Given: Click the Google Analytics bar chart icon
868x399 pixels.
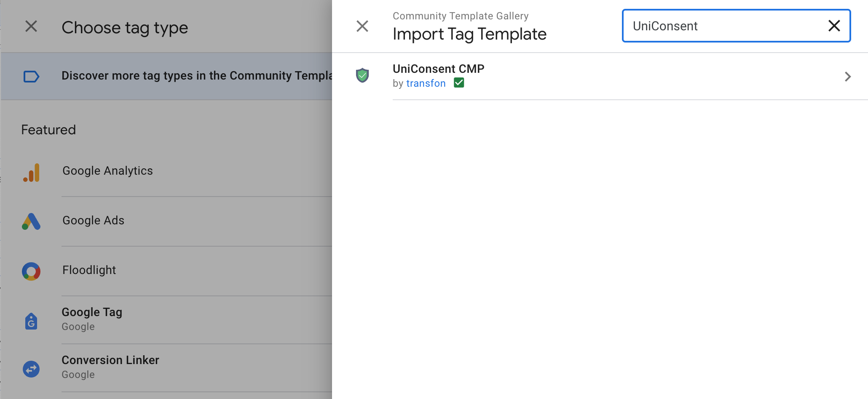Looking at the screenshot, I should pos(32,173).
